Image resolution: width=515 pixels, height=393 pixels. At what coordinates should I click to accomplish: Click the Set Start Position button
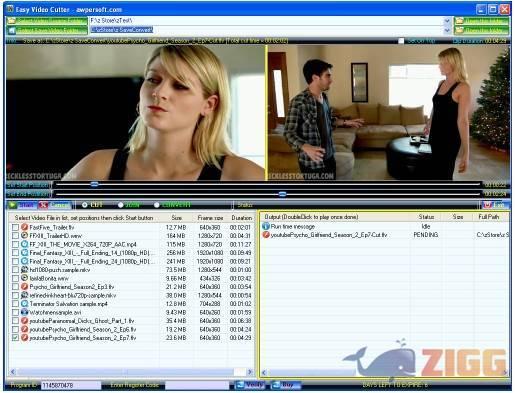point(28,184)
